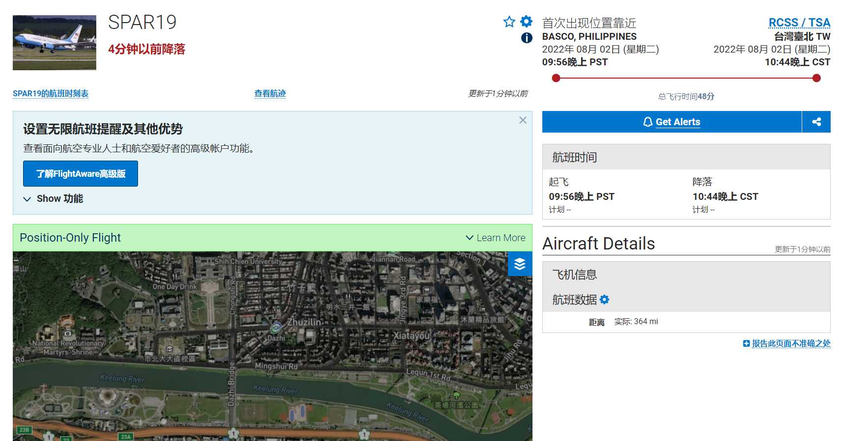Click the info icon below the star
The height and width of the screenshot is (441, 868).
tap(527, 38)
